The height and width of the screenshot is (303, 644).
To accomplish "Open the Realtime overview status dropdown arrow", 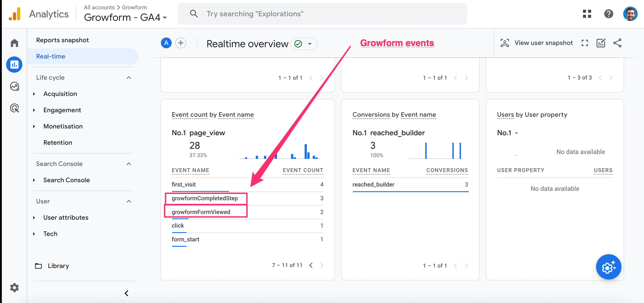I will 310,44.
